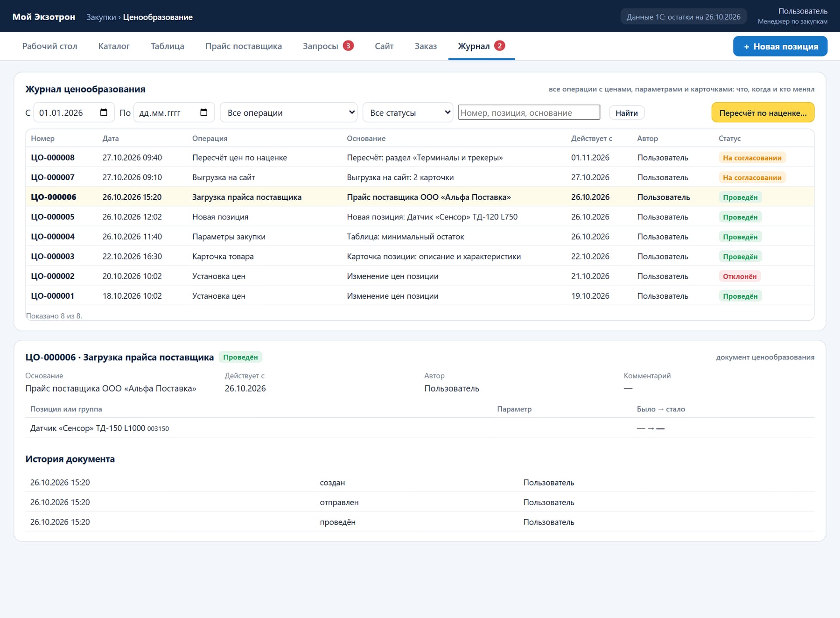
Task: Click the "Найти" search button
Action: click(x=627, y=112)
